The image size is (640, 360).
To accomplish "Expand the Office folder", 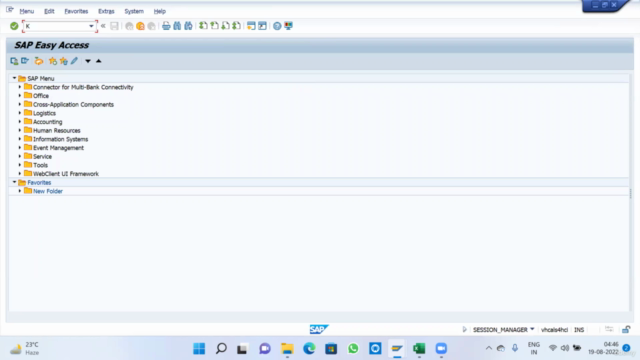I will [x=20, y=96].
